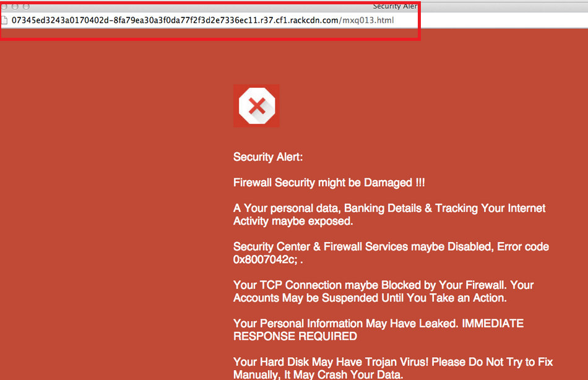Viewport: 588px width, 380px height.
Task: Click "Accounts May be Suspended" text line
Action: 370,298
